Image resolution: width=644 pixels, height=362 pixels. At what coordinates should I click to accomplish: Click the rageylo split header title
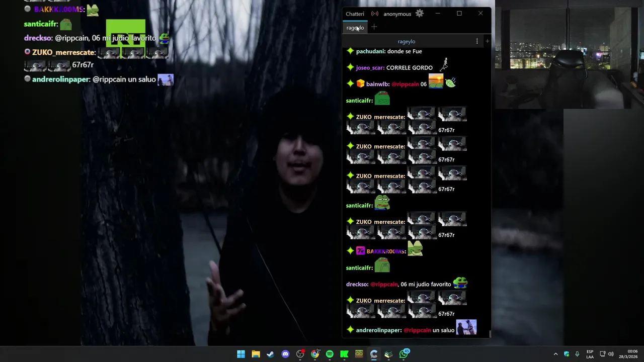pyautogui.click(x=407, y=41)
